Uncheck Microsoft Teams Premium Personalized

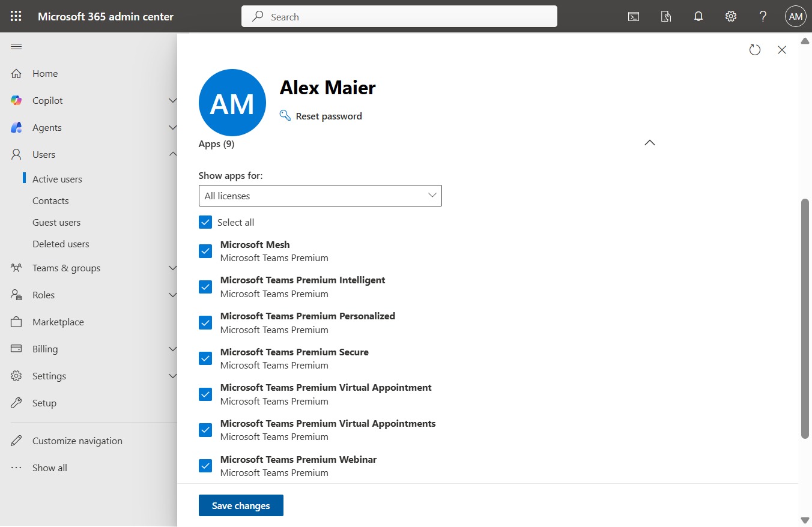pyautogui.click(x=205, y=322)
